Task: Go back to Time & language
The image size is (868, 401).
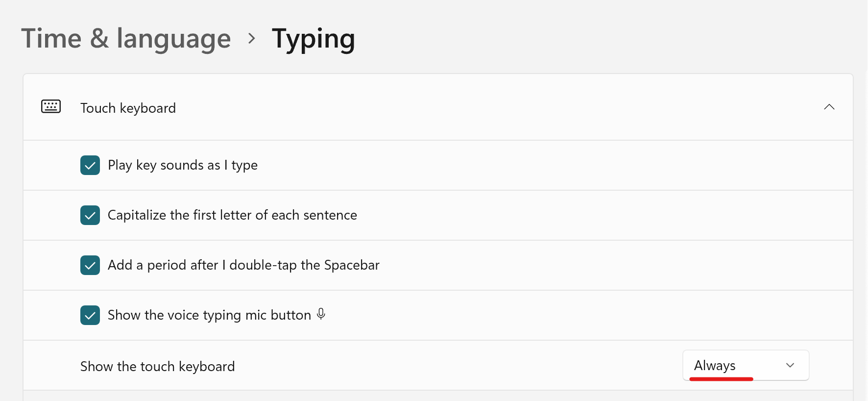Action: click(x=126, y=38)
